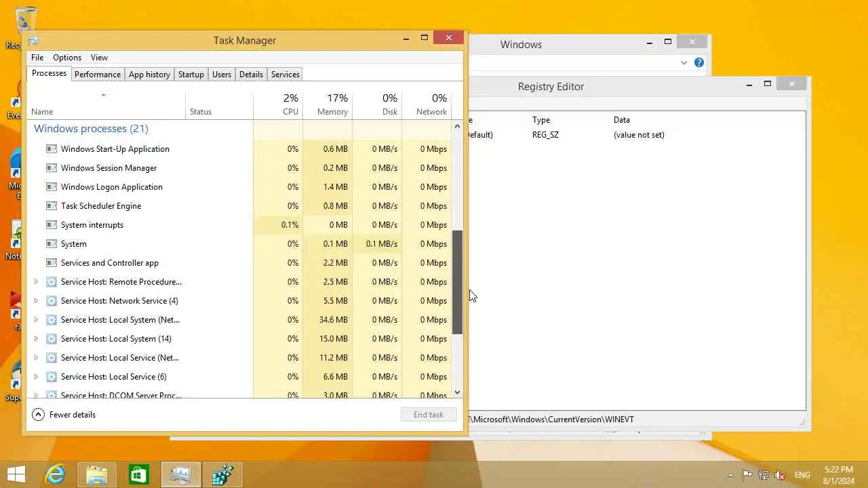
Task: Open the View menu
Action: click(99, 58)
